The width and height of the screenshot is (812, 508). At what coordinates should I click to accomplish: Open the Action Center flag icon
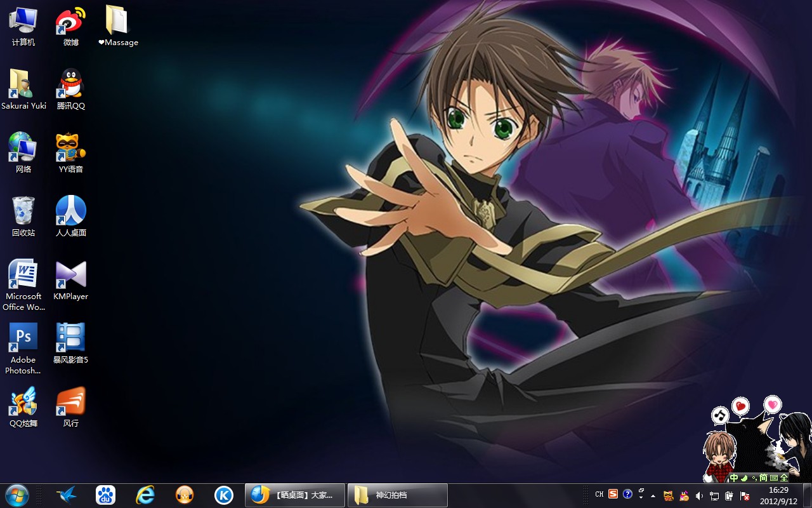(x=745, y=496)
